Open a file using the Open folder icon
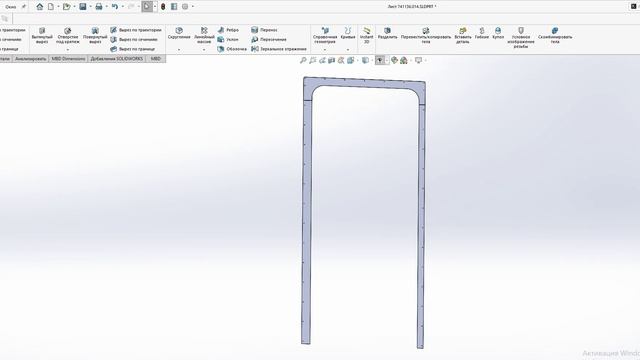Screen dimensions: 640x360 coord(67,7)
